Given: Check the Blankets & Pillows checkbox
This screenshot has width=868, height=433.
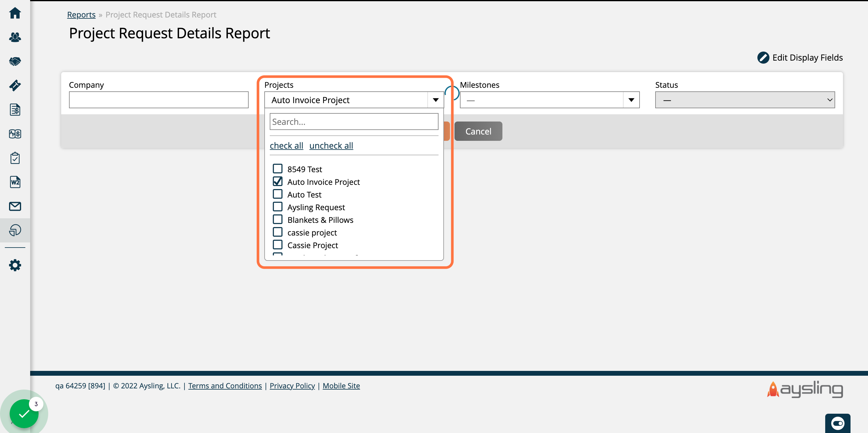Looking at the screenshot, I should click(278, 220).
